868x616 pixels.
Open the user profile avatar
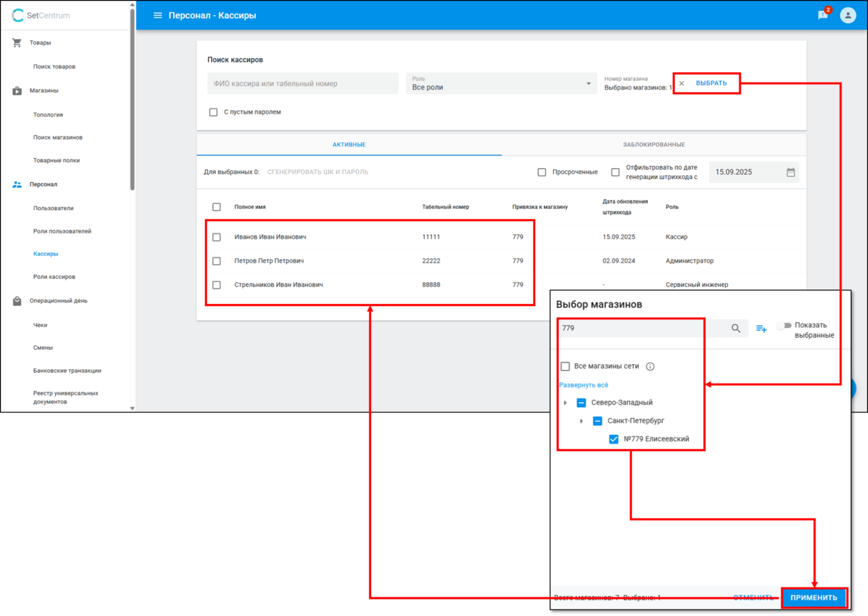tap(848, 16)
